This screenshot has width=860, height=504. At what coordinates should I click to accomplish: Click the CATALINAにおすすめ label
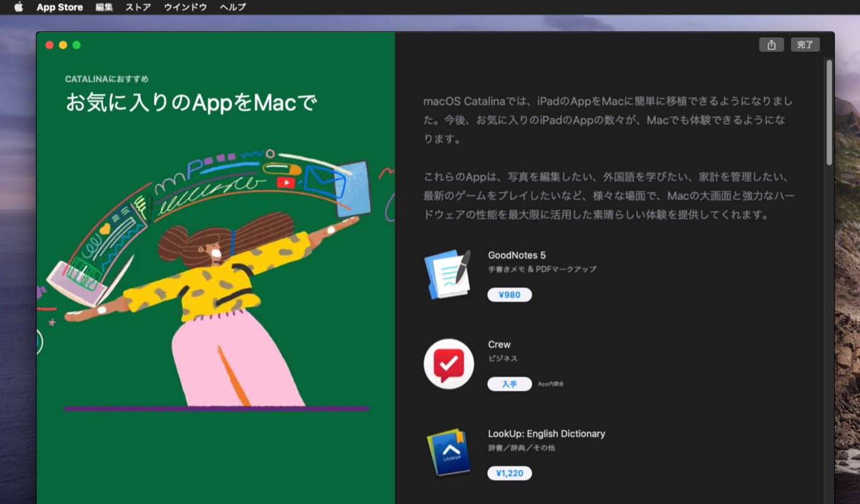click(x=107, y=79)
